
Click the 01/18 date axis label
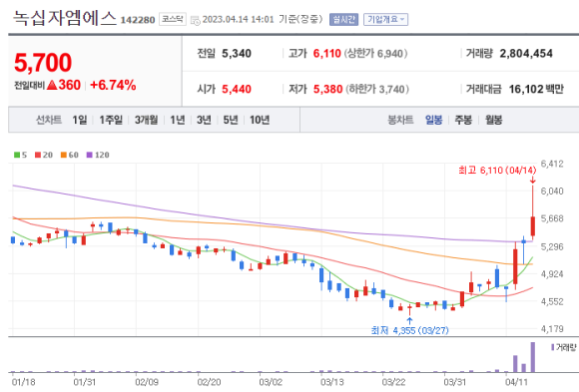point(23,382)
